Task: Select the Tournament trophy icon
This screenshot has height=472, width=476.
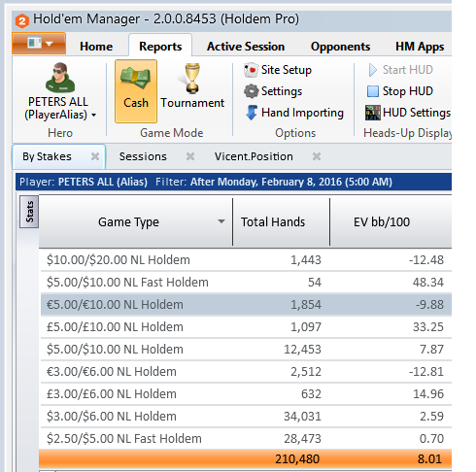Action: 192,79
